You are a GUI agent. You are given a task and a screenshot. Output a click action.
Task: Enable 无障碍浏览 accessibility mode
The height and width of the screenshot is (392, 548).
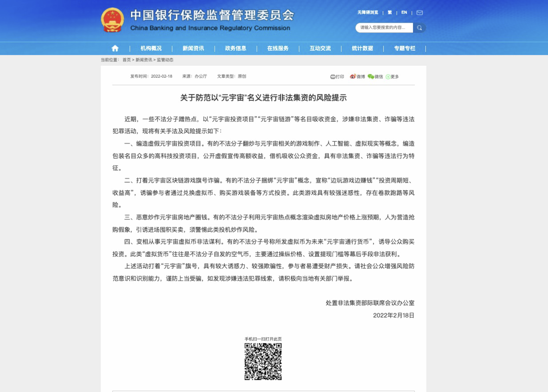point(368,13)
